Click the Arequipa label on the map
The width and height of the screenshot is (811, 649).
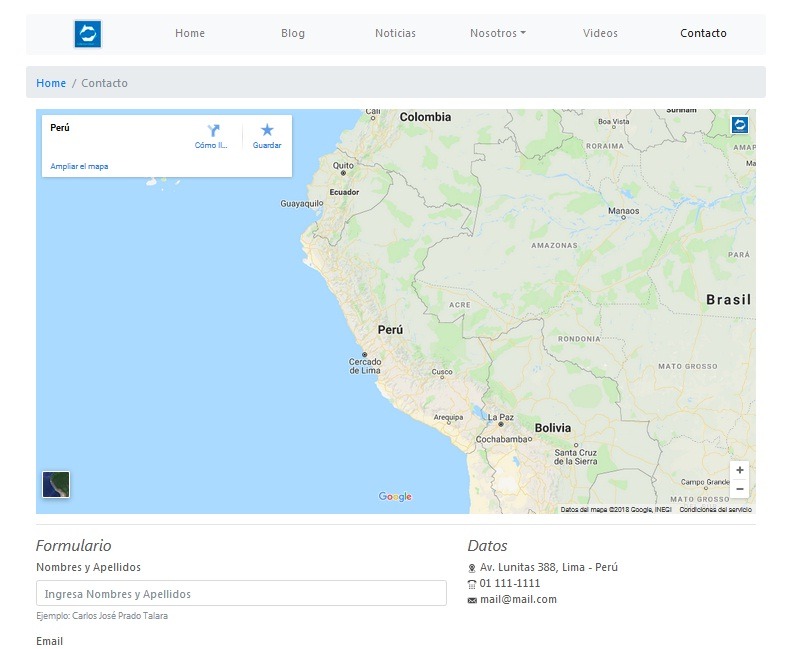(448, 417)
